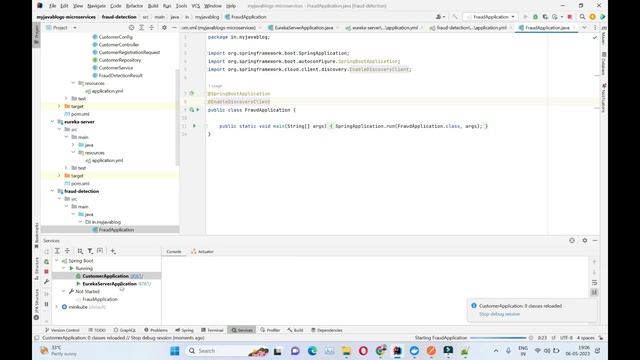
Task: Hide the Project panel with minus icon
Action: pyautogui.click(x=174, y=27)
